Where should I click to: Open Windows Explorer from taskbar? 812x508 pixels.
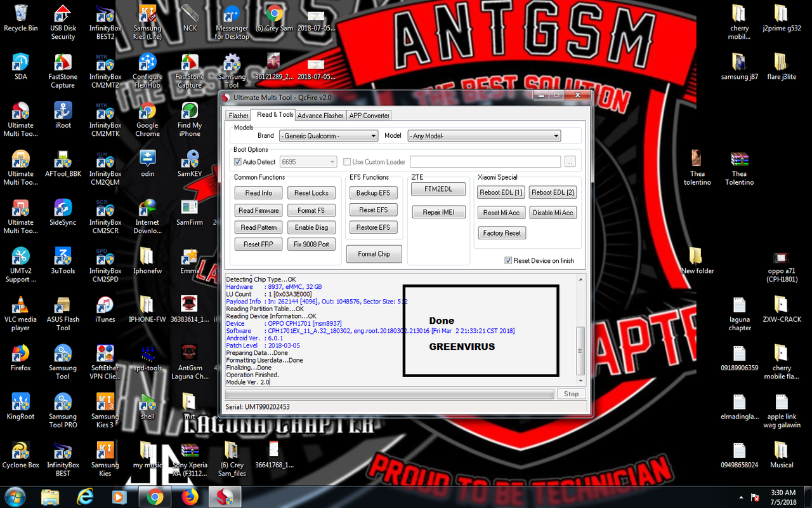(x=50, y=497)
